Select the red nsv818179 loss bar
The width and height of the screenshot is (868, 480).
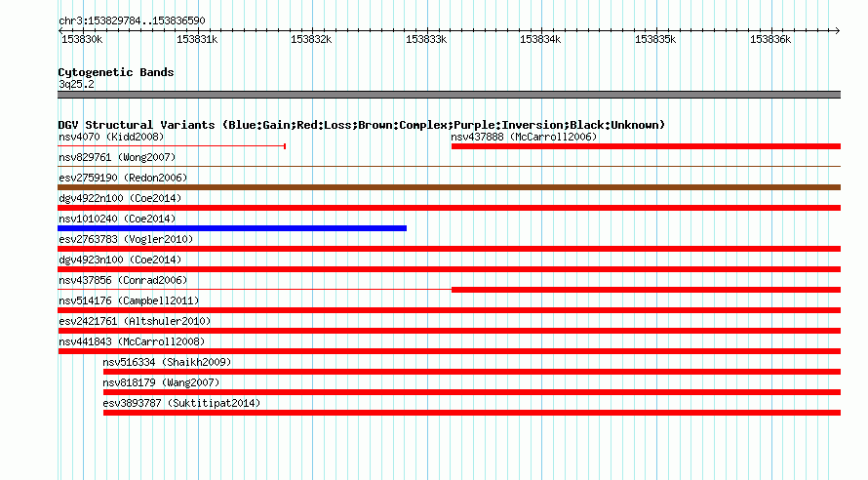click(x=472, y=392)
